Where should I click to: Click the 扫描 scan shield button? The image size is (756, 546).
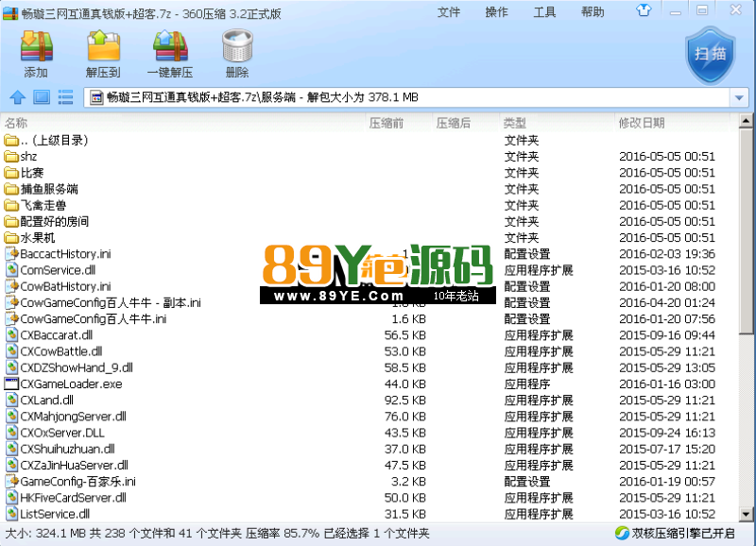click(711, 55)
